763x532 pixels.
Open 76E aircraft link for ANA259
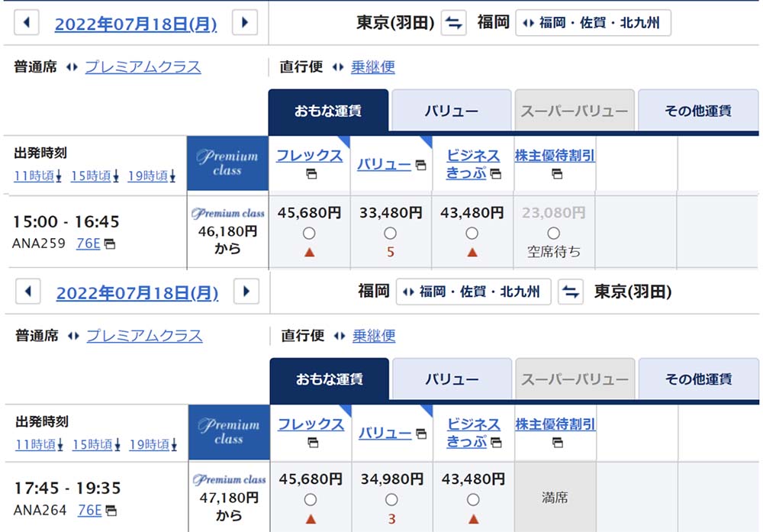[88, 243]
